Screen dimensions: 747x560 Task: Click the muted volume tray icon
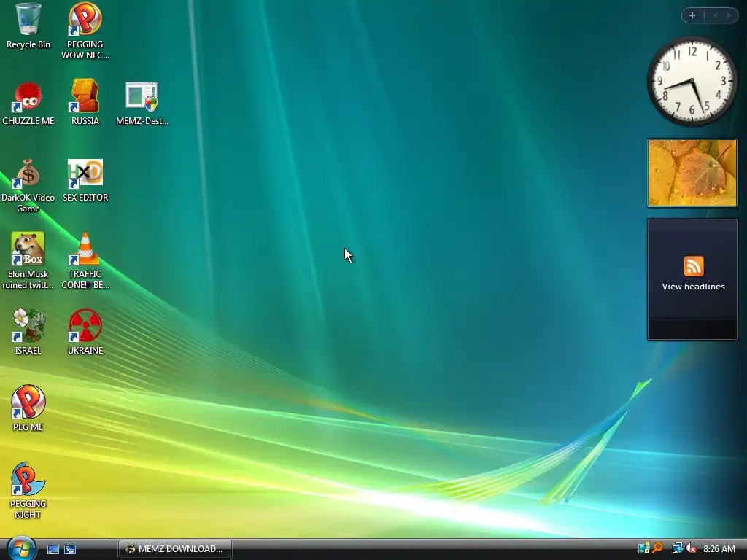691,548
